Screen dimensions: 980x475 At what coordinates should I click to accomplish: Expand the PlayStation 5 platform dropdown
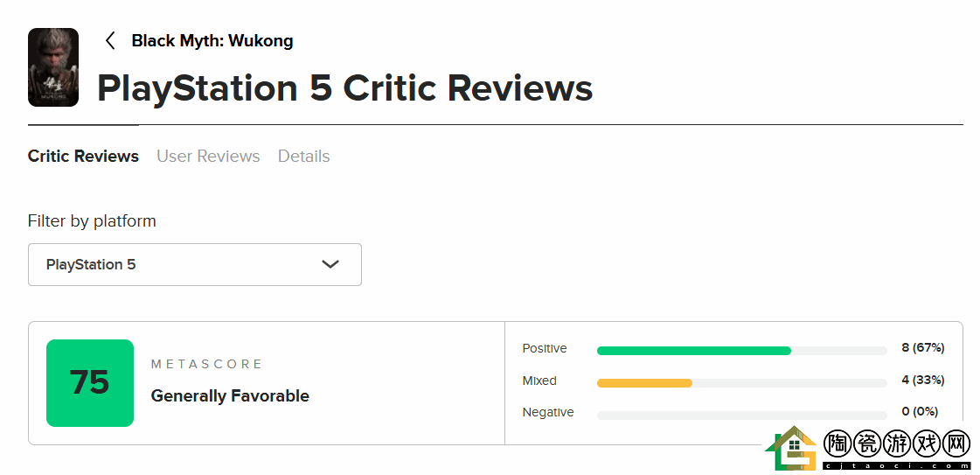pyautogui.click(x=195, y=264)
